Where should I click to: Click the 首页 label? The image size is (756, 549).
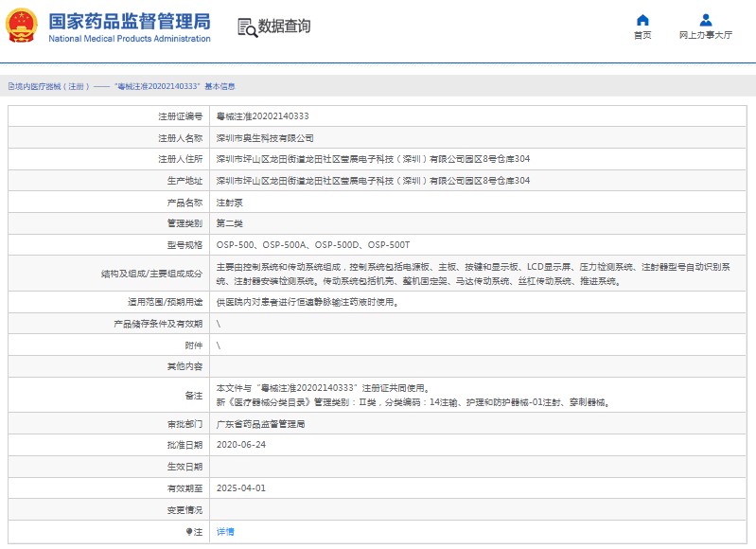[642, 35]
